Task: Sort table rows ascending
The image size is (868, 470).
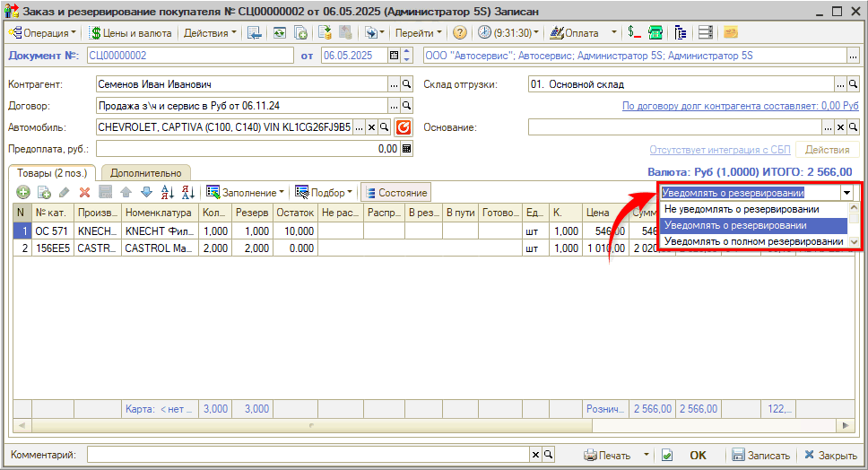Action: [167, 192]
